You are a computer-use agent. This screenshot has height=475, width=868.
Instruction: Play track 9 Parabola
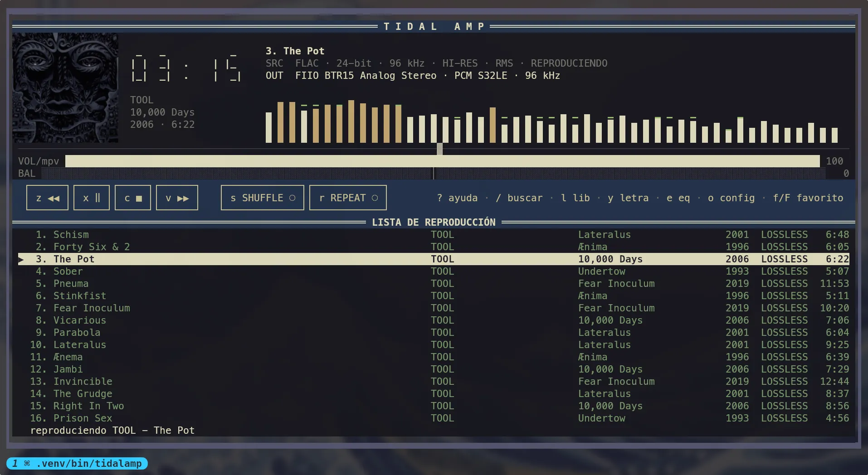434,332
